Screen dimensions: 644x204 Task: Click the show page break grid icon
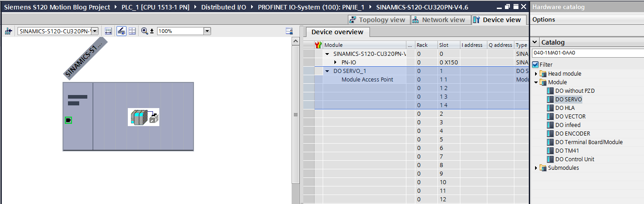(132, 31)
